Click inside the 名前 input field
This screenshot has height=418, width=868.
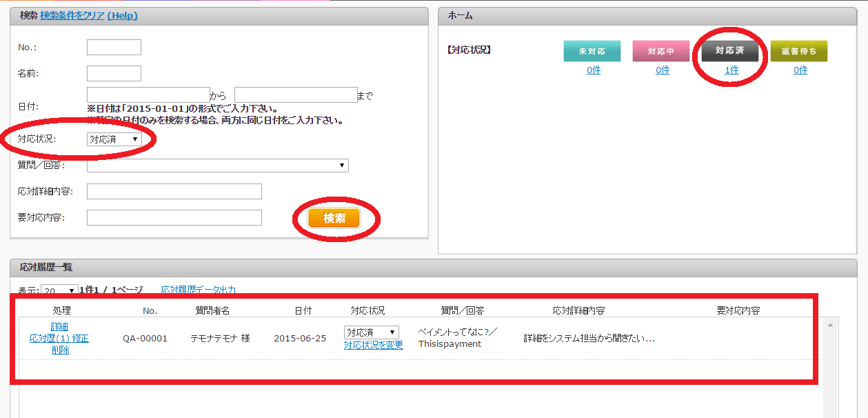pos(113,72)
